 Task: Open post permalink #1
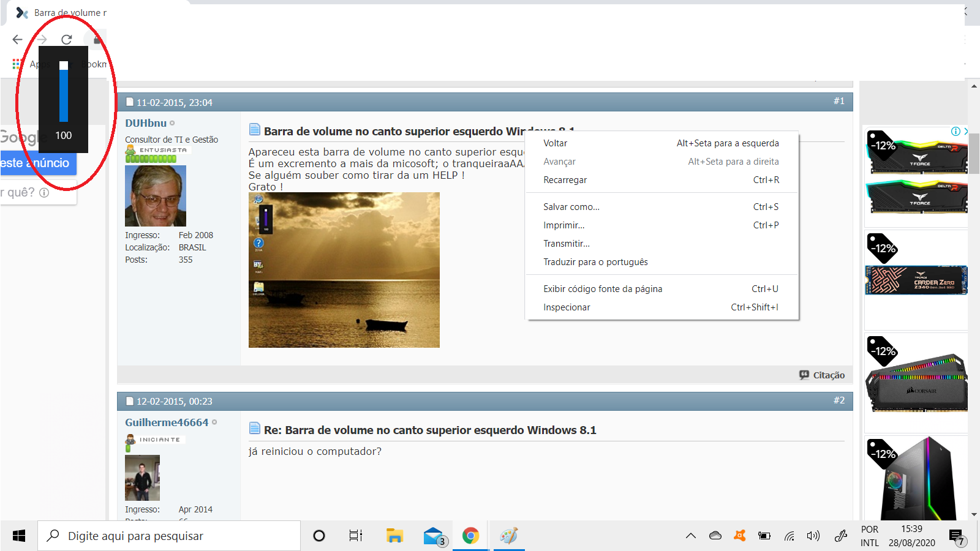pyautogui.click(x=839, y=101)
